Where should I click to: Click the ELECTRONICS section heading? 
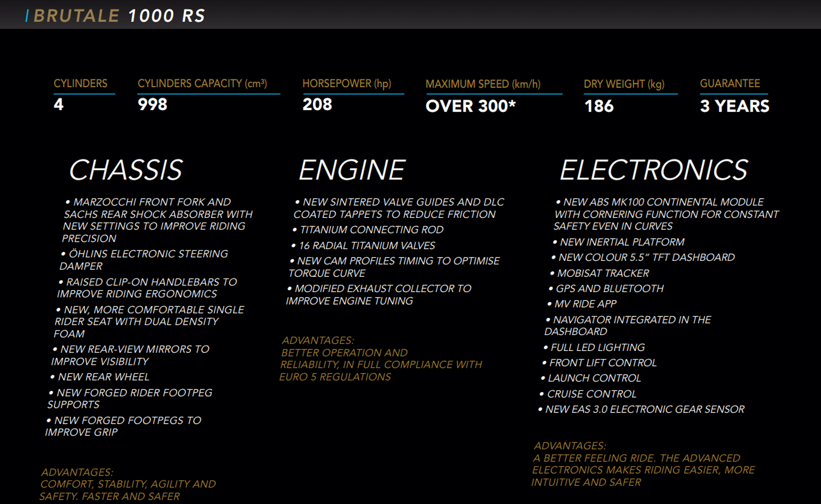point(653,170)
